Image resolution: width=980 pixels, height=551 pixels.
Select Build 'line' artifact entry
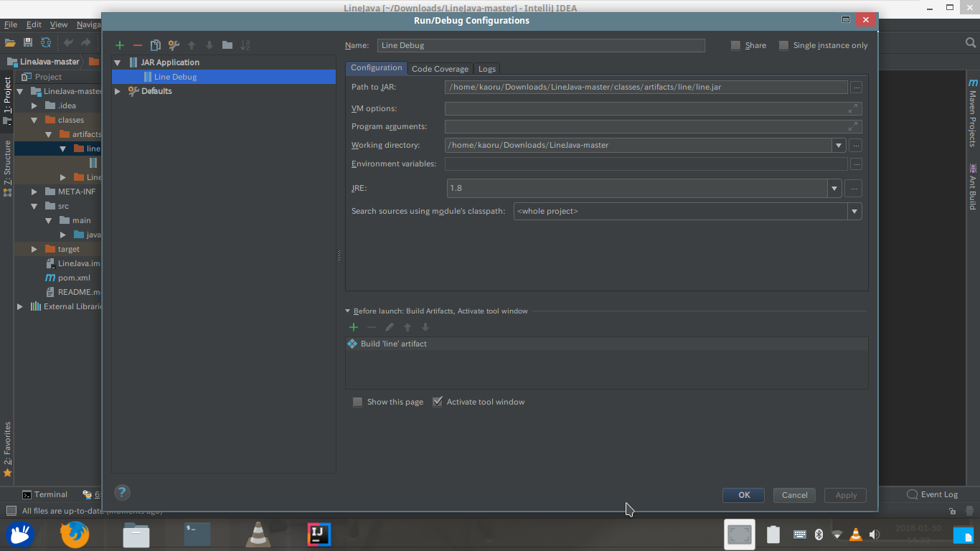coord(606,344)
